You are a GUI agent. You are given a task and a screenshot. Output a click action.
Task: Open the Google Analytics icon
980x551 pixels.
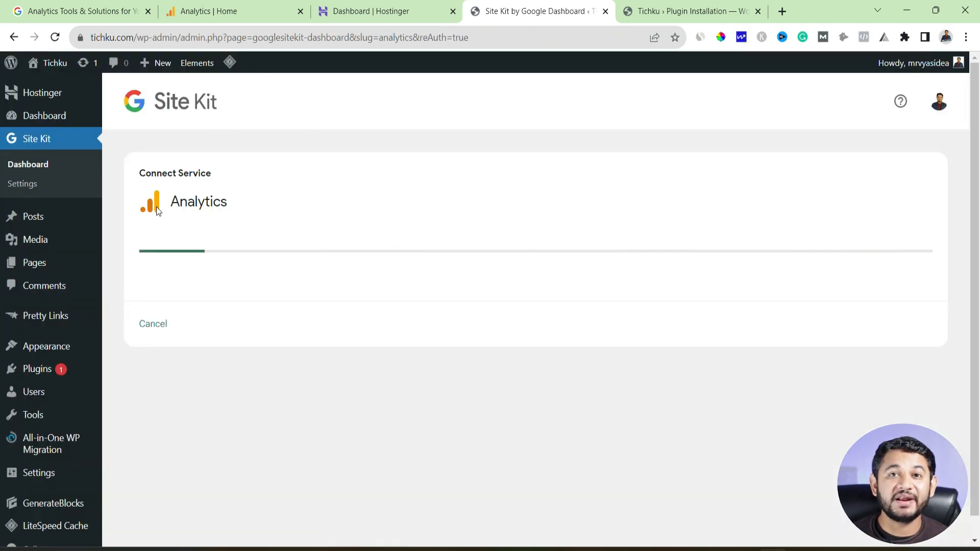(150, 201)
